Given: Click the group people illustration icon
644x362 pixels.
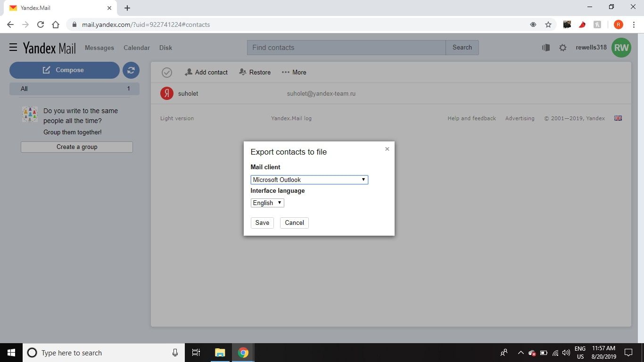Looking at the screenshot, I should pos(30,115).
